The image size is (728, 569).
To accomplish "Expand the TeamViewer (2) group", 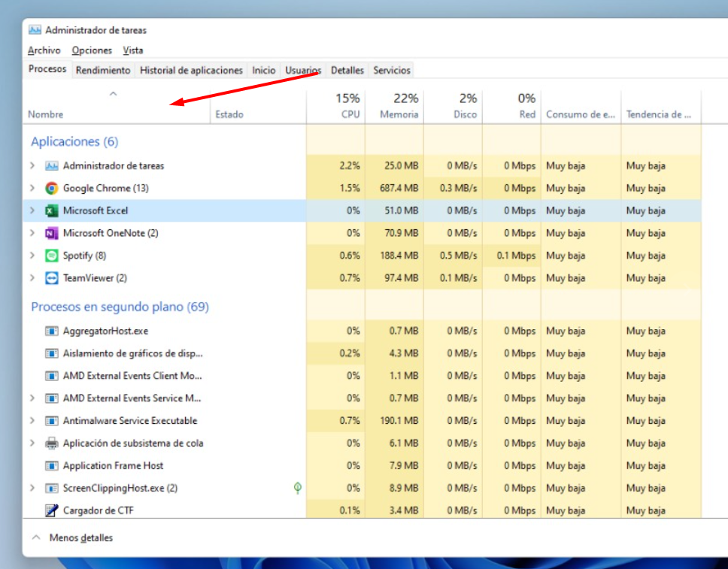I will tap(32, 278).
